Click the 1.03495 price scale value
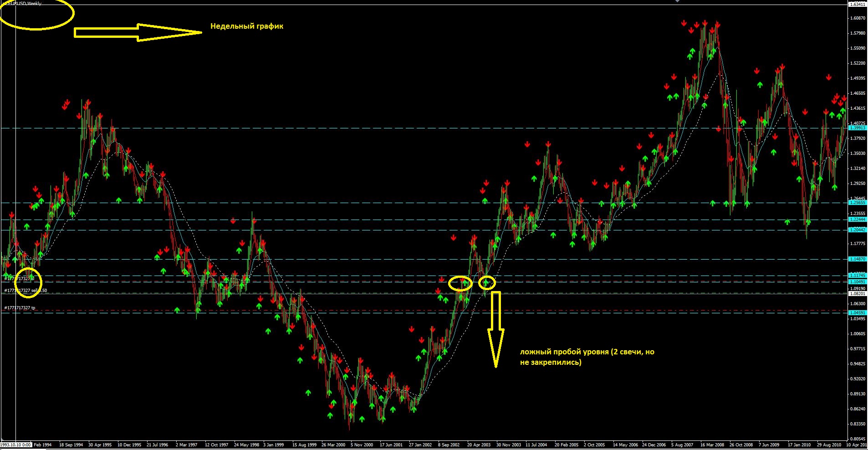 858,319
